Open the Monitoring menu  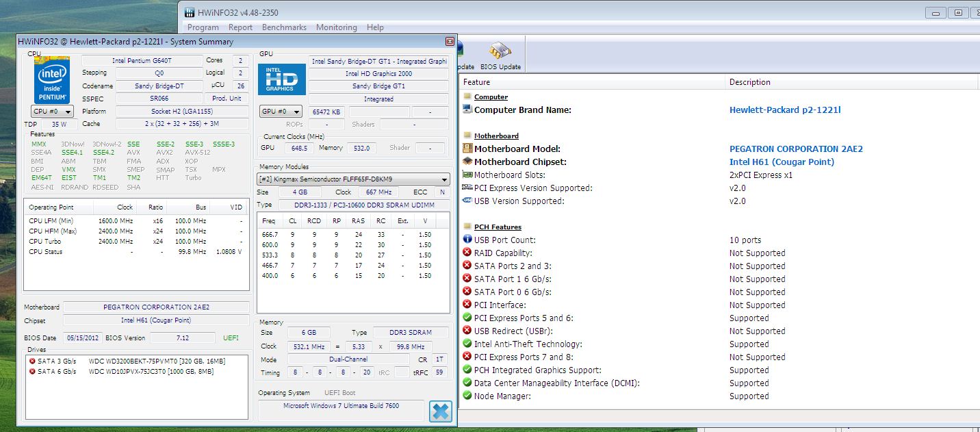coord(336,27)
